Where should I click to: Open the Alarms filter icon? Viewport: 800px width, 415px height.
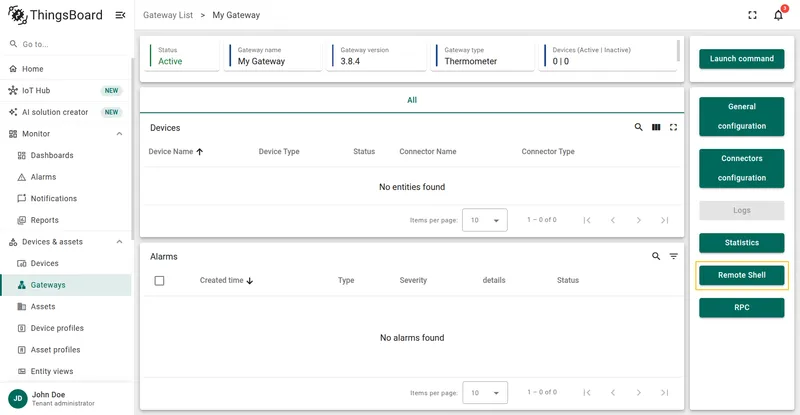click(673, 256)
